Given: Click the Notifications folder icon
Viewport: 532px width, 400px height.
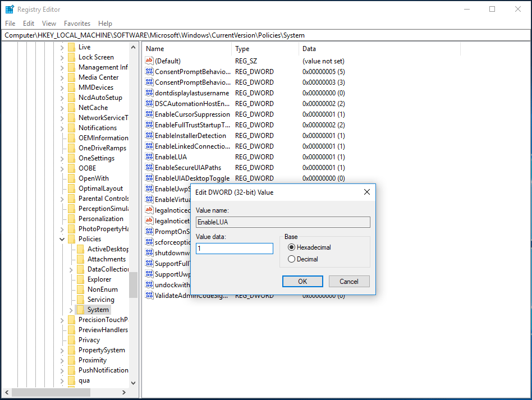Looking at the screenshot, I should point(71,128).
